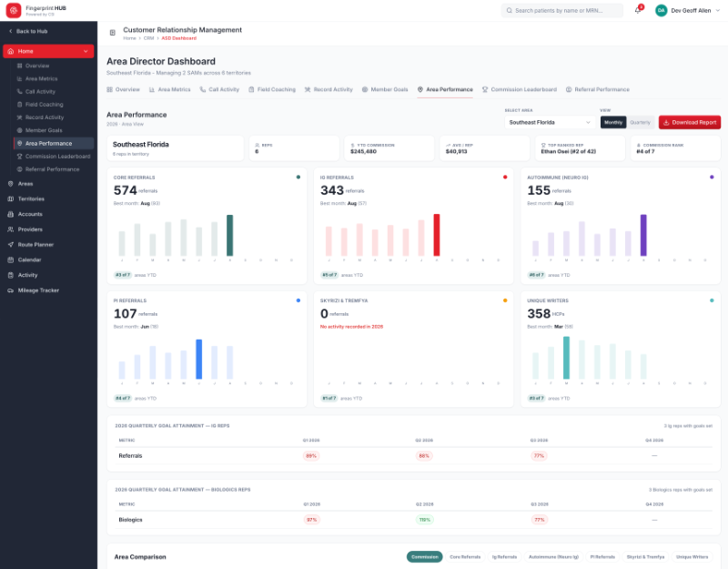728x569 pixels.
Task: Click the Calendar icon in sidebar
Action: (10, 260)
